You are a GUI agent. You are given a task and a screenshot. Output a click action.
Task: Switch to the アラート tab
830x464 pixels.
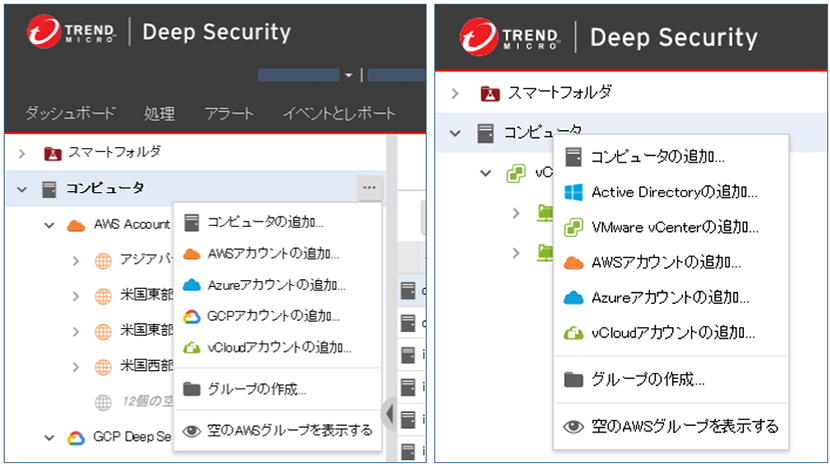[x=229, y=113]
